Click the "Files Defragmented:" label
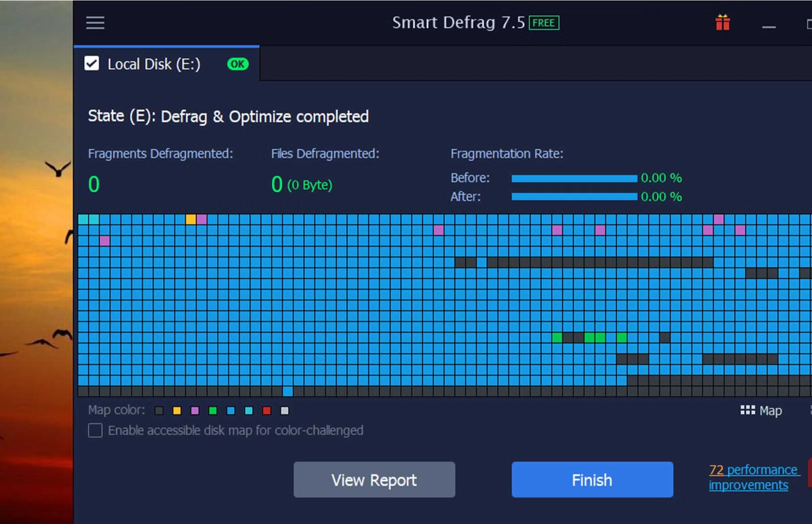Viewport: 812px width, 524px height. click(x=325, y=154)
